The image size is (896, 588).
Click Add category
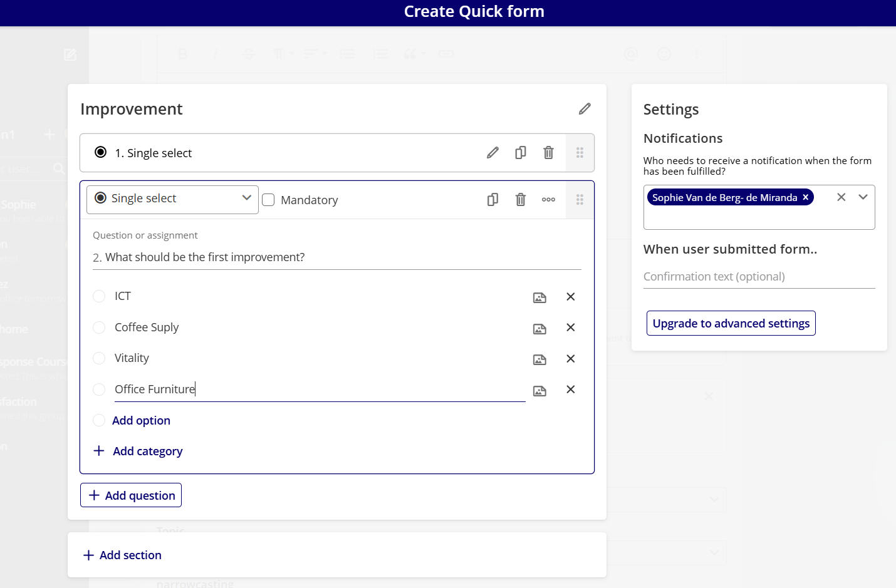(138, 451)
